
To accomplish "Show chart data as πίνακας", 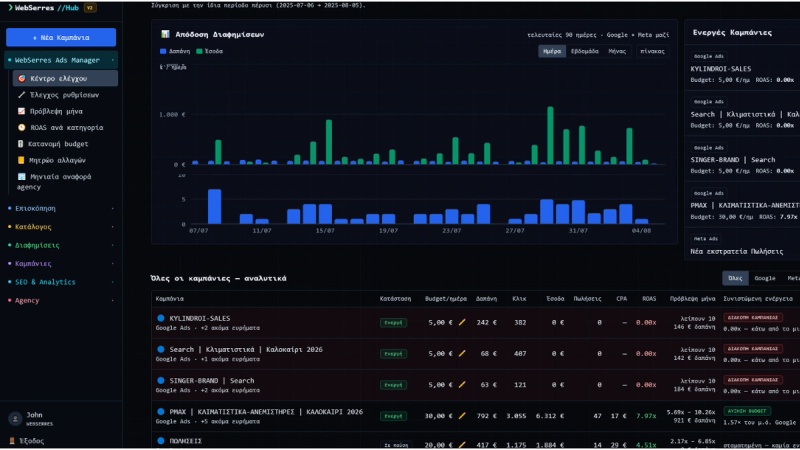I will [x=652, y=51].
